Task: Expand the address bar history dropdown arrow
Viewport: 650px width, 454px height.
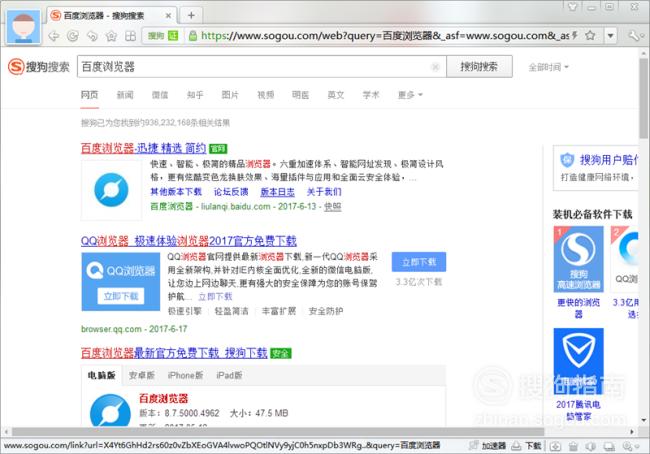Action: 610,36
